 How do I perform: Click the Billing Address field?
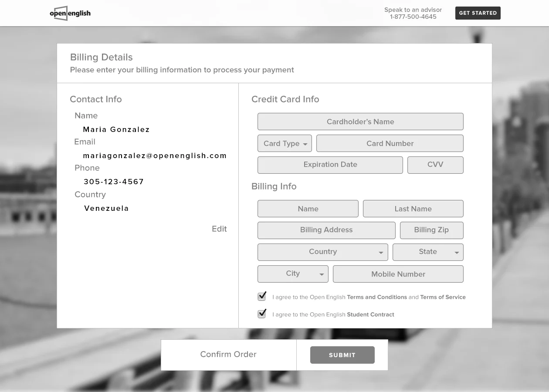coord(326,230)
